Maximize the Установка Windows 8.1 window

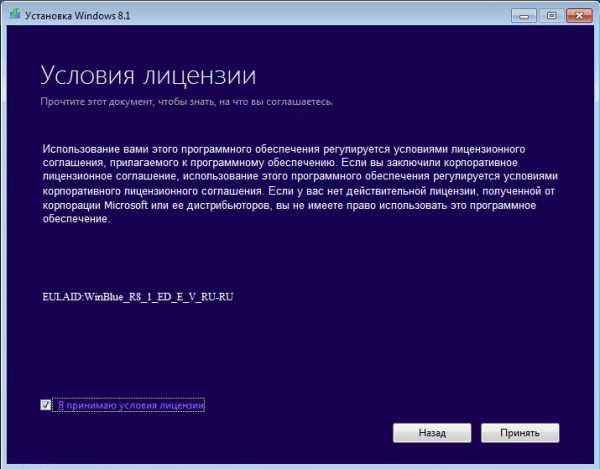551,16
